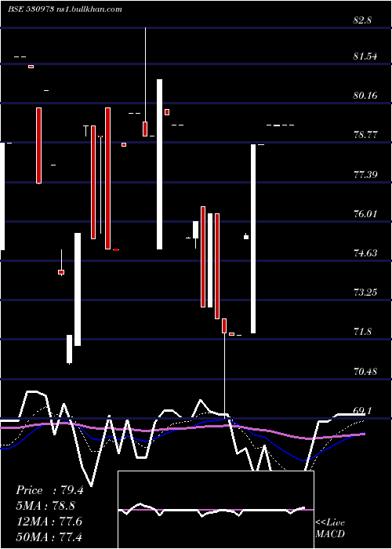Select the 70.48 price axis label
Screen dimensions: 392x549
(365, 372)
